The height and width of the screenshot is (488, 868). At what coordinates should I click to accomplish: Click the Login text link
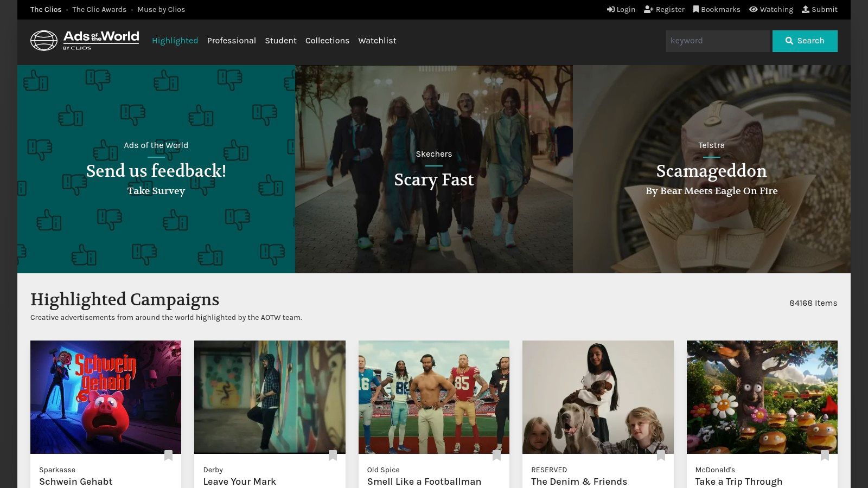click(x=626, y=9)
